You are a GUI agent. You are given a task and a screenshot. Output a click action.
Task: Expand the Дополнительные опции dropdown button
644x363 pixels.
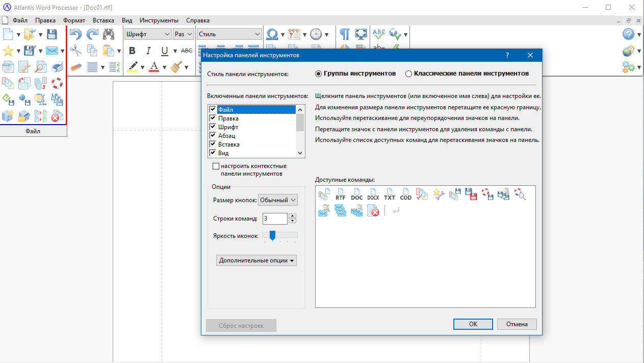pos(256,260)
